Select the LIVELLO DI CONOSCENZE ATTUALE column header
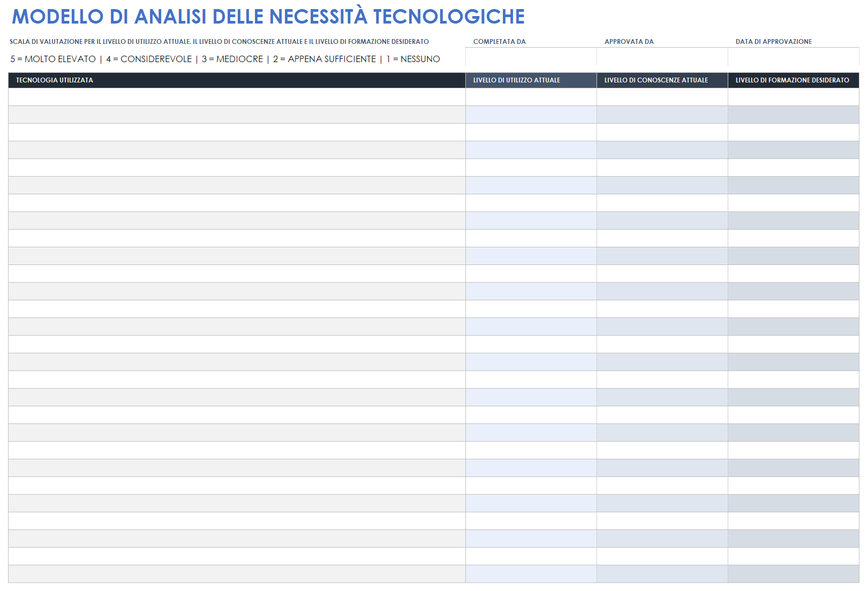Image resolution: width=868 pixels, height=591 pixels. coord(662,80)
